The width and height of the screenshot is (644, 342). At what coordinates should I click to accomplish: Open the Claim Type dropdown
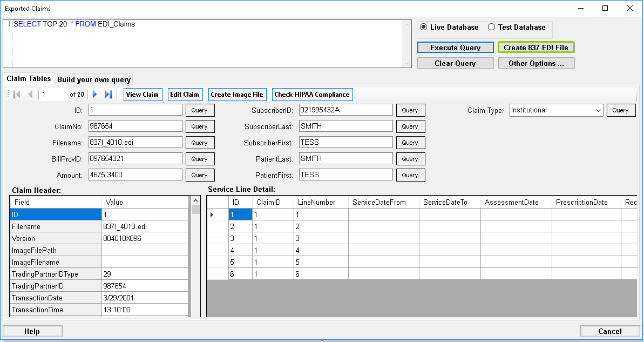click(x=599, y=110)
